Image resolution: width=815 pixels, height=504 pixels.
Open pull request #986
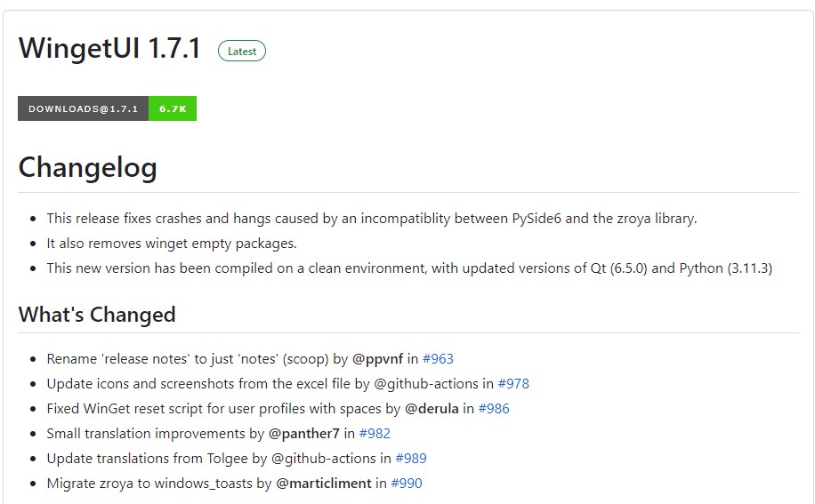click(494, 409)
